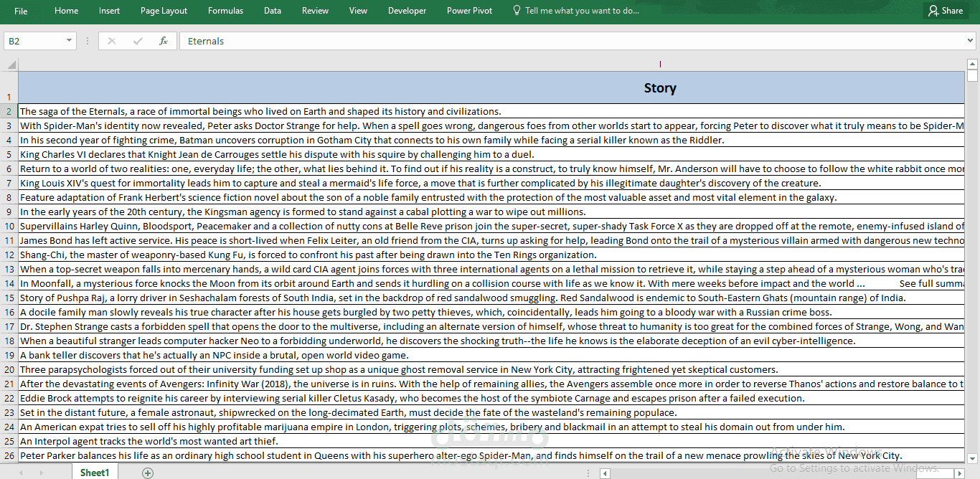
Task: Select the cell about the saga of the Eternals
Action: pyautogui.click(x=491, y=111)
